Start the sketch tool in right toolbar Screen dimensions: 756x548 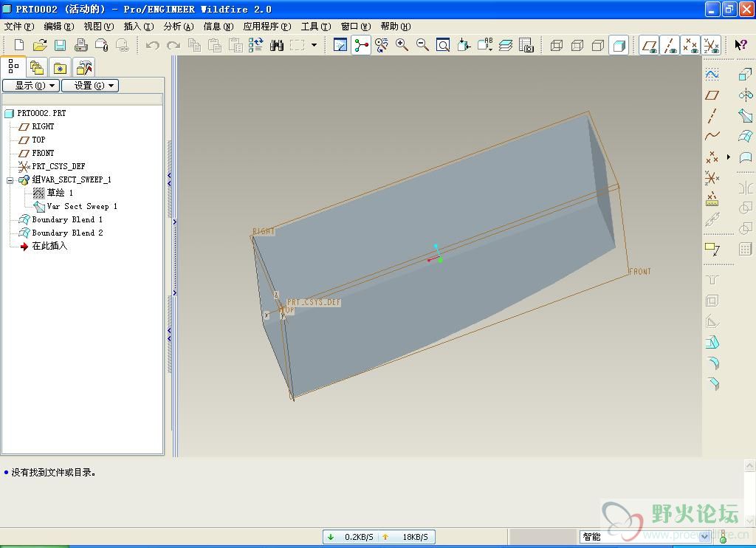pyautogui.click(x=712, y=75)
